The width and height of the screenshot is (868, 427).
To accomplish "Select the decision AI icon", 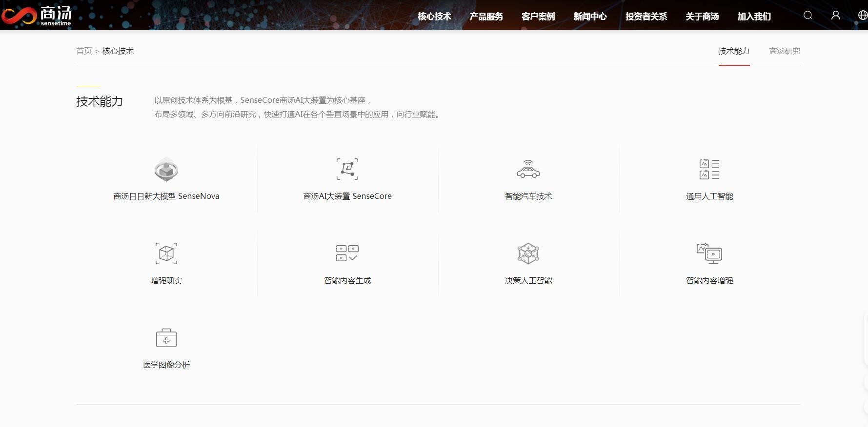I will pyautogui.click(x=528, y=253).
